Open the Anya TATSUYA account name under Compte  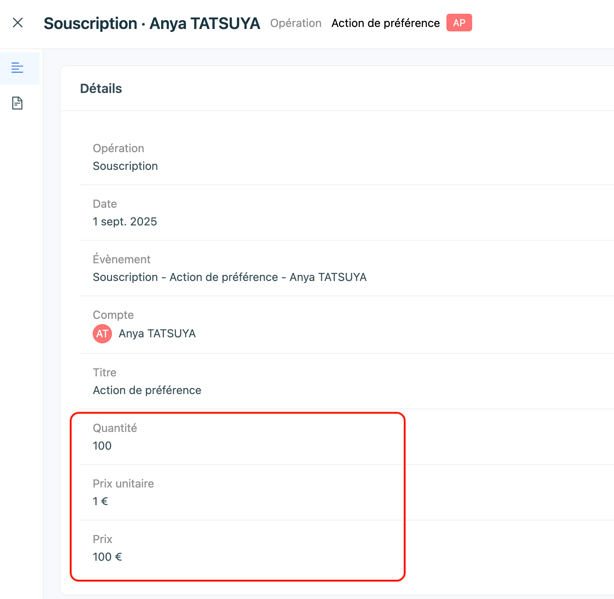(x=157, y=334)
